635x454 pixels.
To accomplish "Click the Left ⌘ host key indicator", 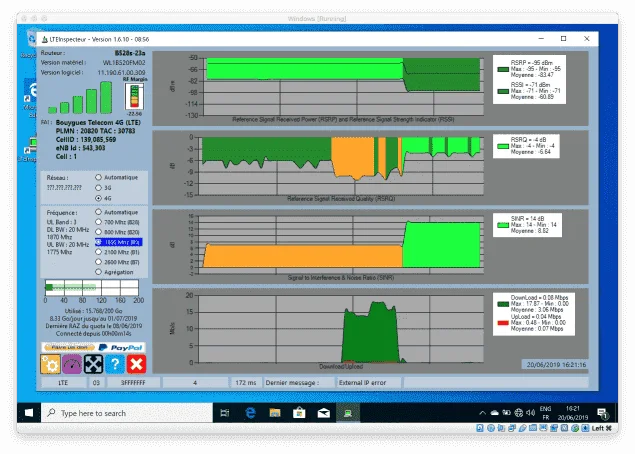I will (601, 428).
